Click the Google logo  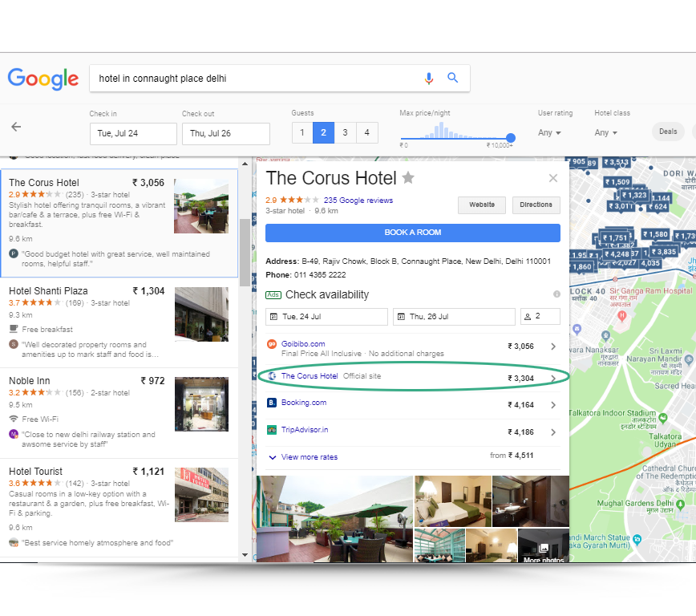(x=43, y=79)
